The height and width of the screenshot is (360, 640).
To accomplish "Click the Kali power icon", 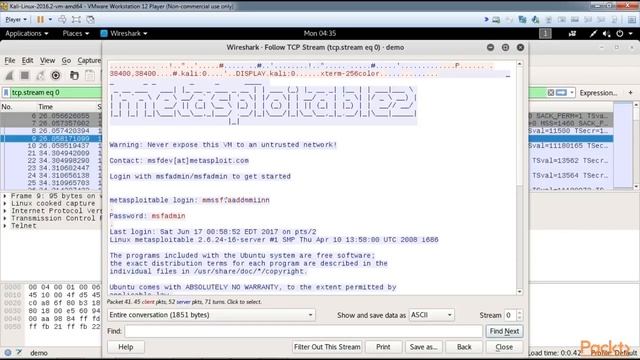I will click(x=620, y=33).
